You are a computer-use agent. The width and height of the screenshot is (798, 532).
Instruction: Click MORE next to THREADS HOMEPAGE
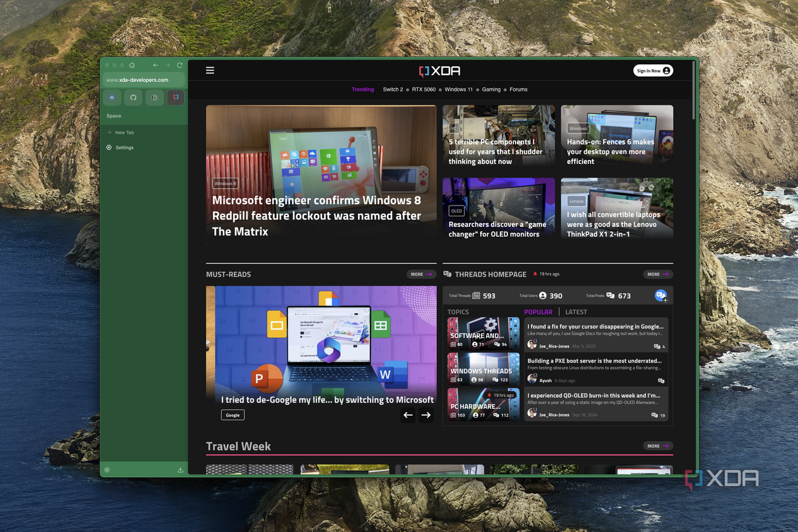click(658, 274)
